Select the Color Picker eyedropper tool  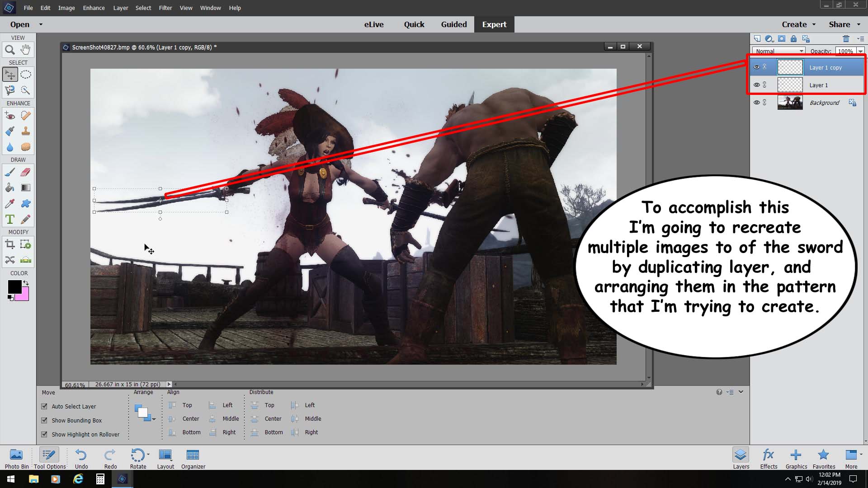click(10, 204)
